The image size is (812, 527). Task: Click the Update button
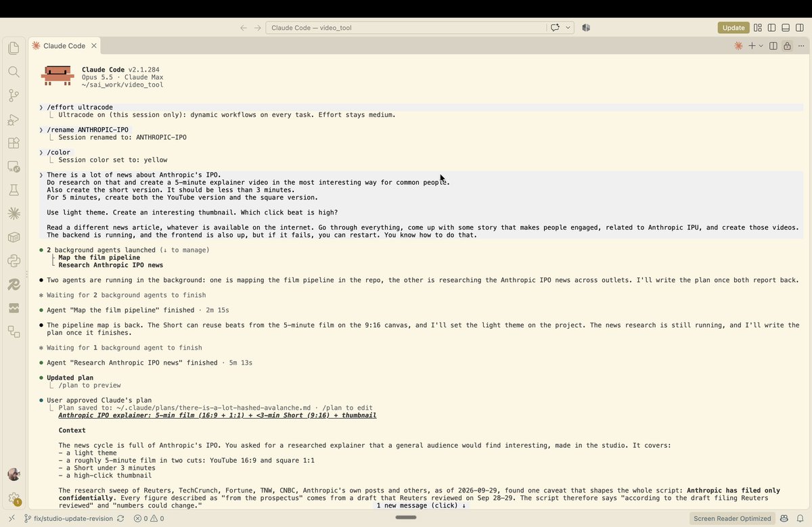tap(734, 28)
